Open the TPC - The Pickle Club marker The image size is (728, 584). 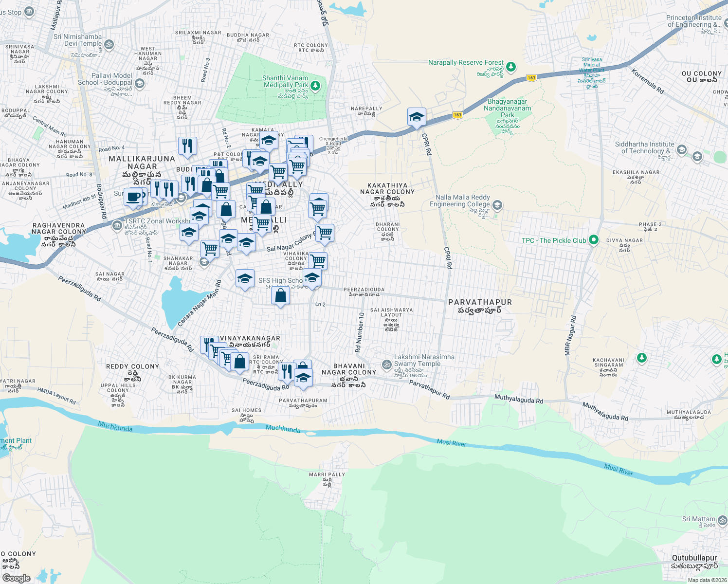593,240
